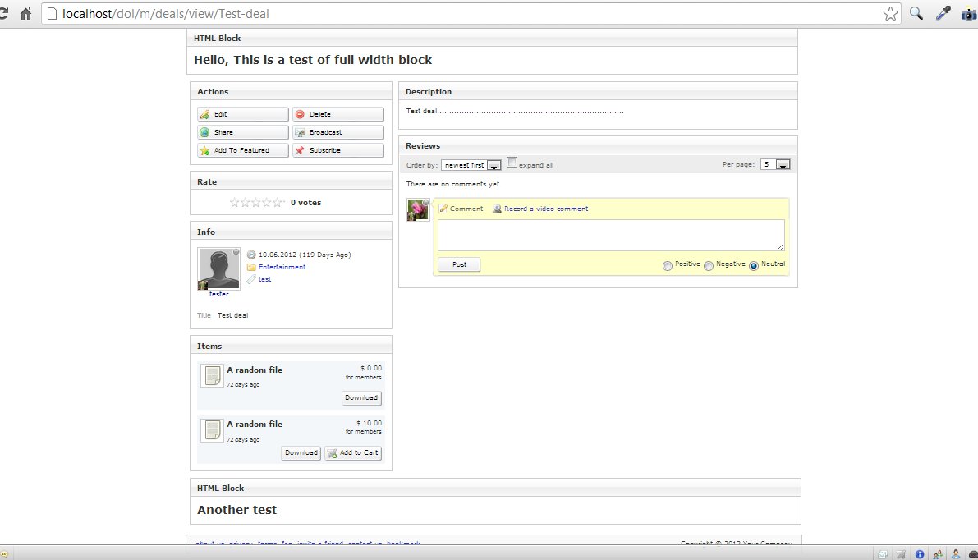Rate the deal using the star rating
The image size is (978, 560).
[257, 202]
